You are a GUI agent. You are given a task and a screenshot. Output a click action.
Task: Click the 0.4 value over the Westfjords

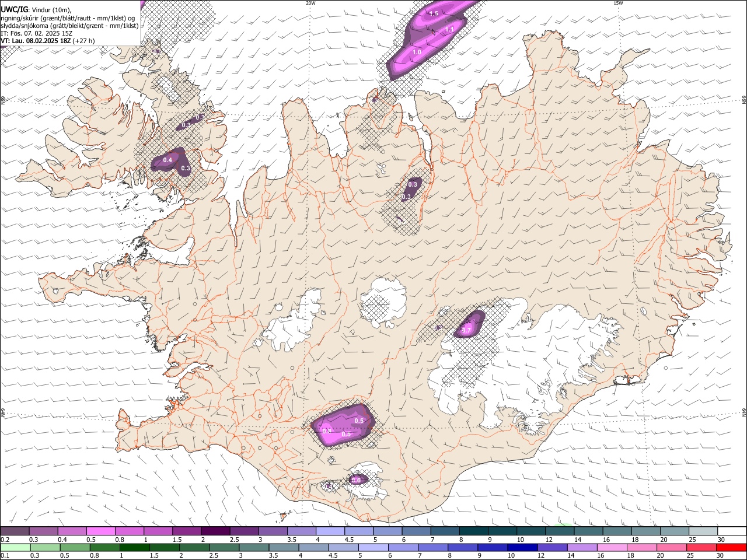[x=167, y=160]
